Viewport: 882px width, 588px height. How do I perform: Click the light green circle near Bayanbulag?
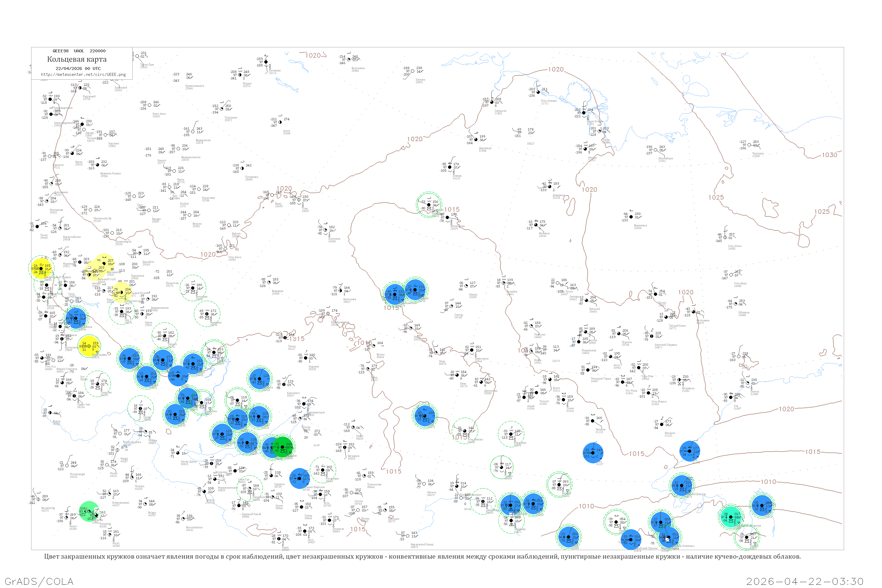click(x=89, y=512)
